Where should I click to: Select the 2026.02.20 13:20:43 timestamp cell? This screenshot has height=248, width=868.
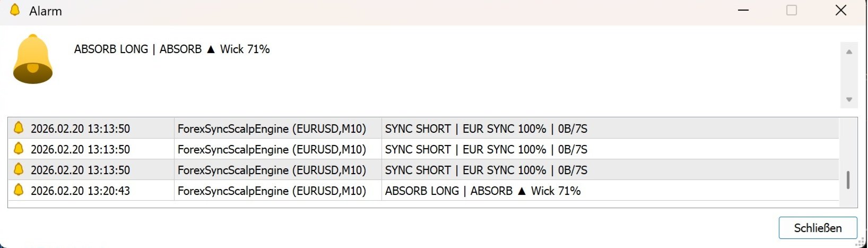(x=80, y=191)
